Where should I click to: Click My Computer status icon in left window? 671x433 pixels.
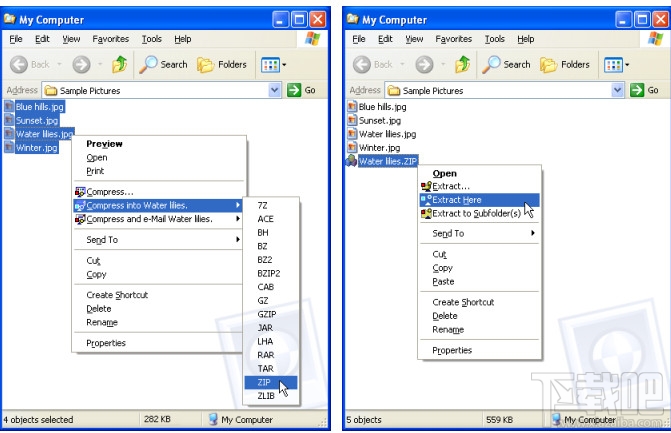213,419
